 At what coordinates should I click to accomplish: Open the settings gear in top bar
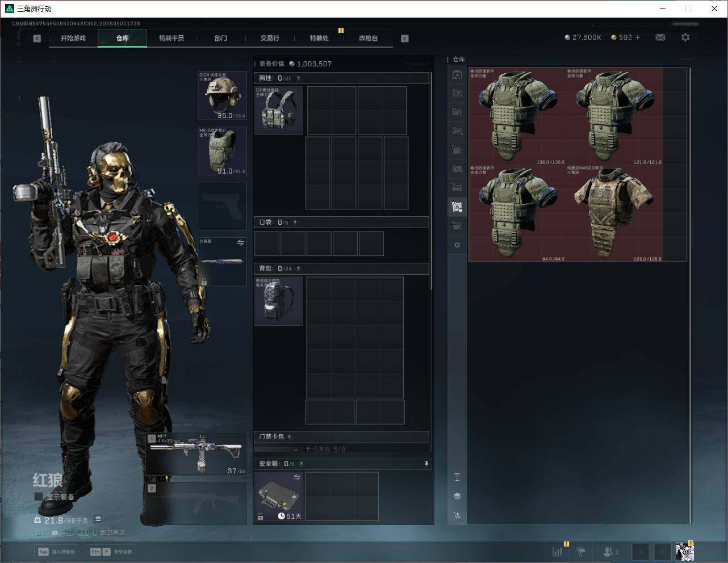coord(685,37)
